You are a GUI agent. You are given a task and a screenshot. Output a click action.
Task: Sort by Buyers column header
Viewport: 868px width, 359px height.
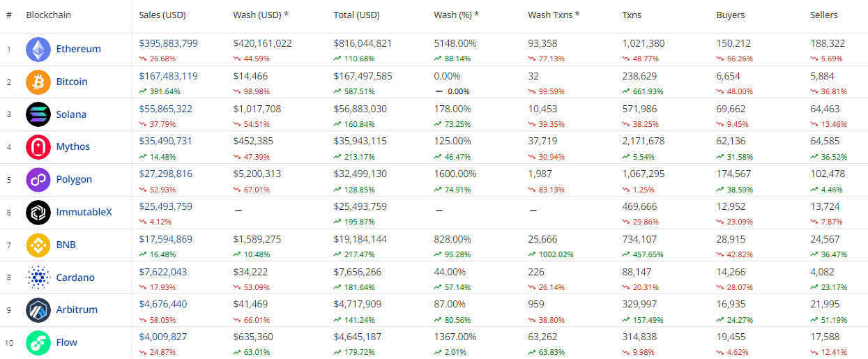click(731, 15)
